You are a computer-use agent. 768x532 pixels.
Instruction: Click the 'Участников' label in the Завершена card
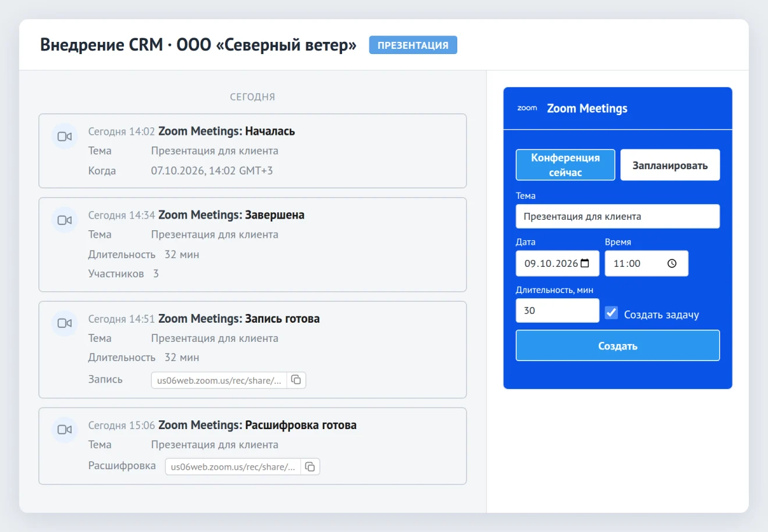pyautogui.click(x=116, y=273)
